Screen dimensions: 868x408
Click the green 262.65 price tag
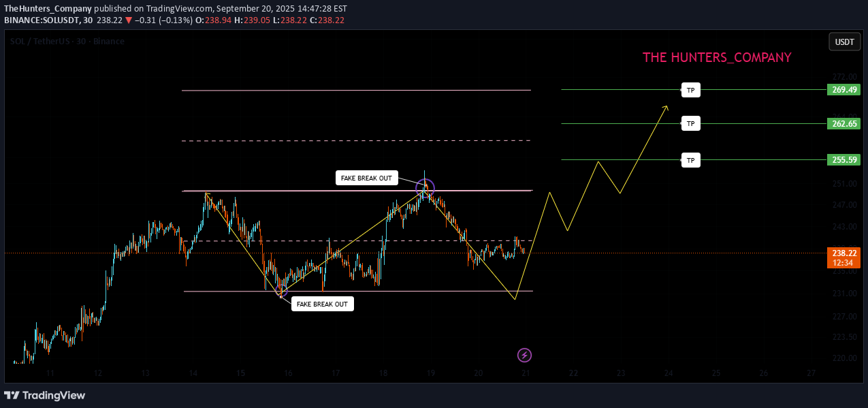843,123
